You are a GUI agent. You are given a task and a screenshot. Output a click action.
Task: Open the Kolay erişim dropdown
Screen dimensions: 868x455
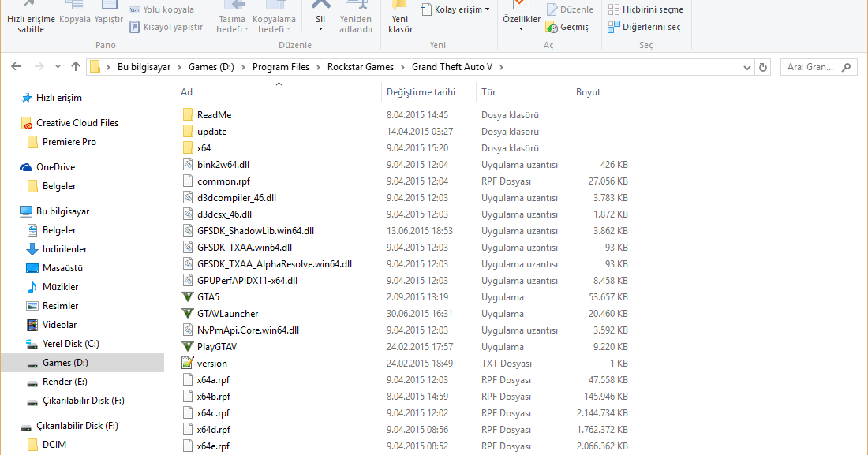tap(455, 9)
